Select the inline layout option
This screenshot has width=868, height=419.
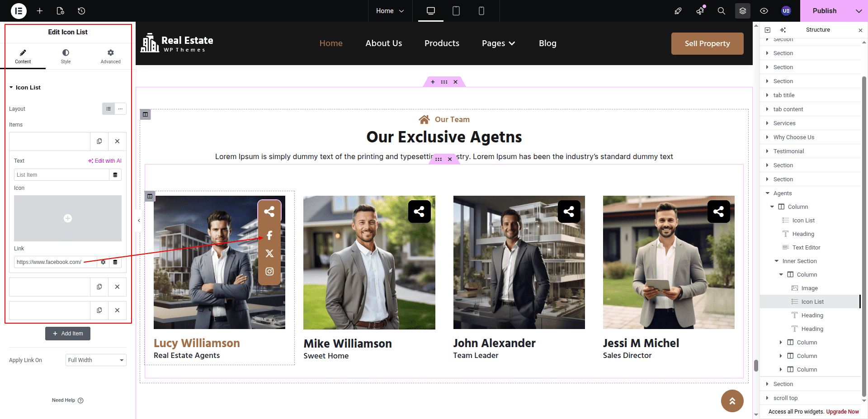coord(120,109)
